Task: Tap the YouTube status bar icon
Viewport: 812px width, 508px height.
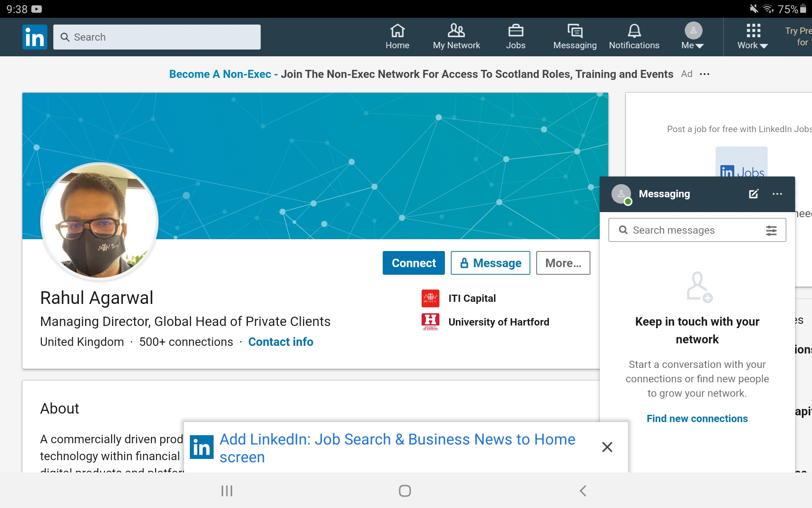Action: point(37,9)
